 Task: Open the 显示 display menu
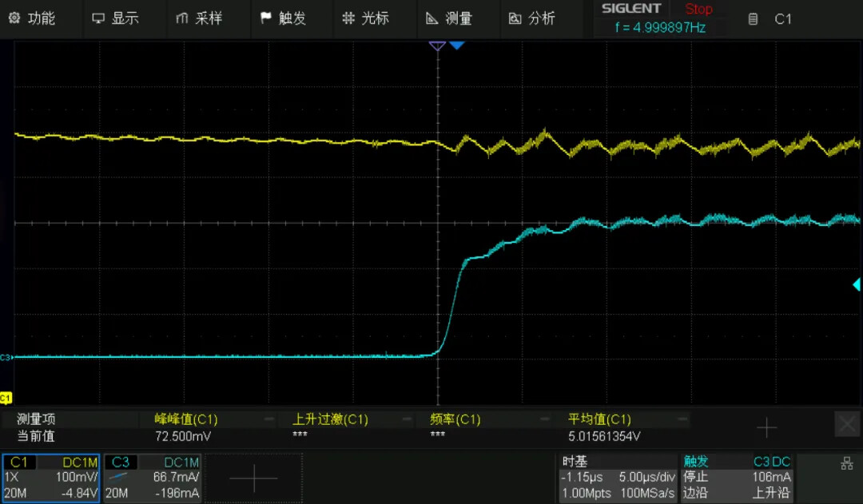(x=115, y=18)
